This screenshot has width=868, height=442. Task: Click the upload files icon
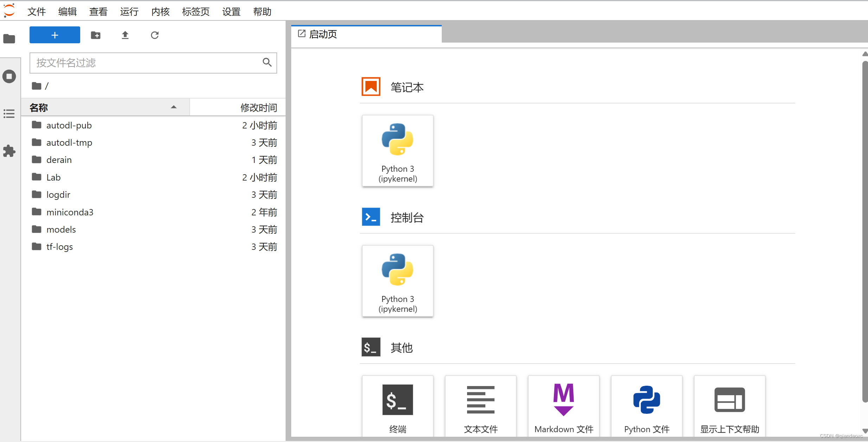click(x=125, y=35)
